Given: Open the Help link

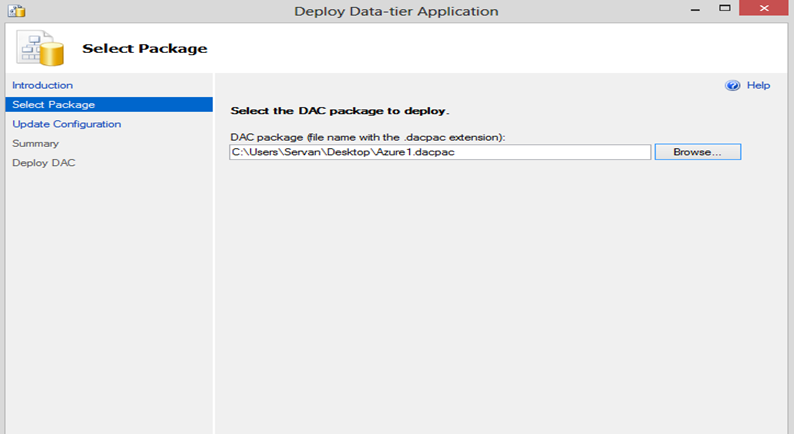Looking at the screenshot, I should click(758, 86).
